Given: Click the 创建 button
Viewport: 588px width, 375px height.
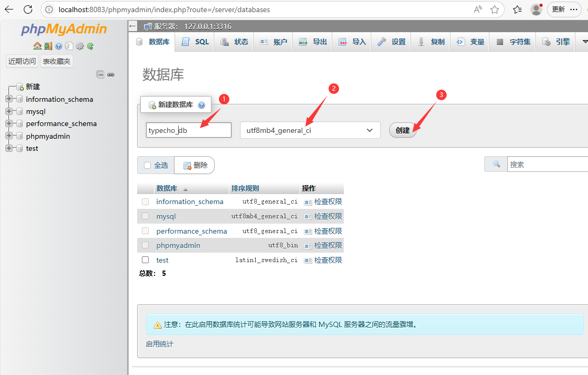Looking at the screenshot, I should 403,130.
